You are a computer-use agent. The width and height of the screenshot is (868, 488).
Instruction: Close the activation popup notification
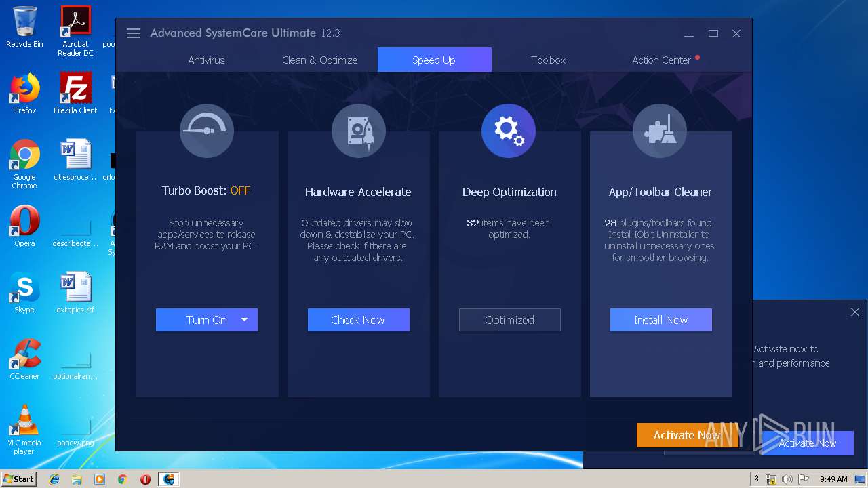pyautogui.click(x=855, y=312)
